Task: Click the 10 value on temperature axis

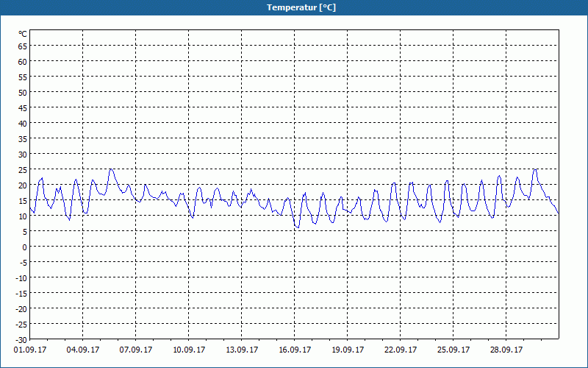Action: tap(23, 216)
